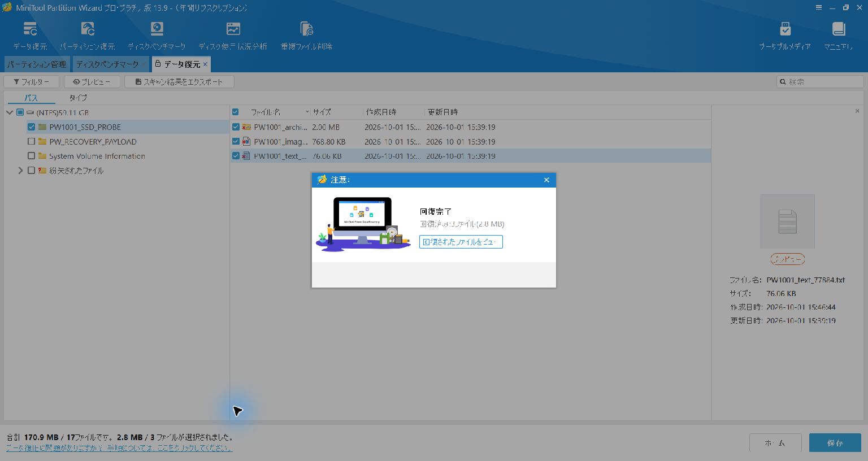Collapse the (NTFS)59.11 GB tree node
Image resolution: width=868 pixels, height=461 pixels.
tap(10, 112)
